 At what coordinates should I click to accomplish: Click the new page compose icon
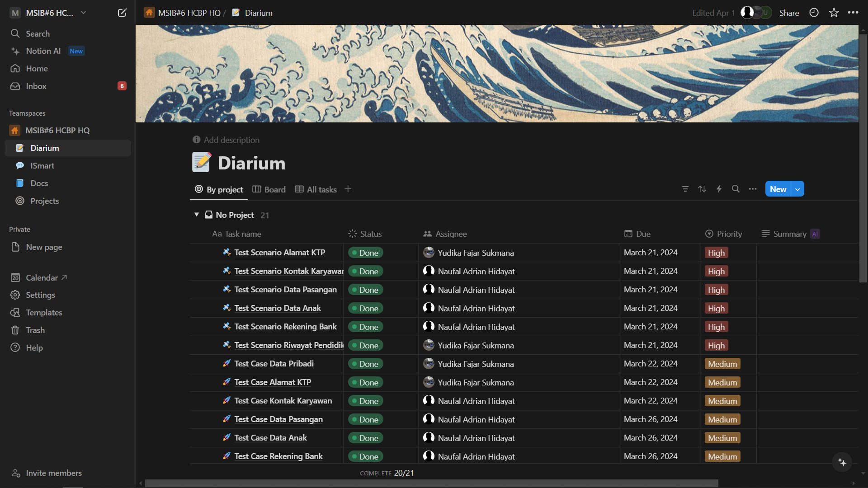[x=122, y=13]
